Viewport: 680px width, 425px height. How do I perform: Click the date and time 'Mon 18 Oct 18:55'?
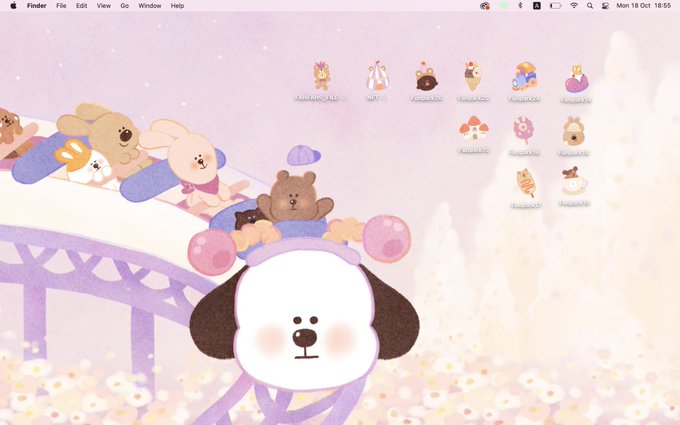pyautogui.click(x=644, y=6)
